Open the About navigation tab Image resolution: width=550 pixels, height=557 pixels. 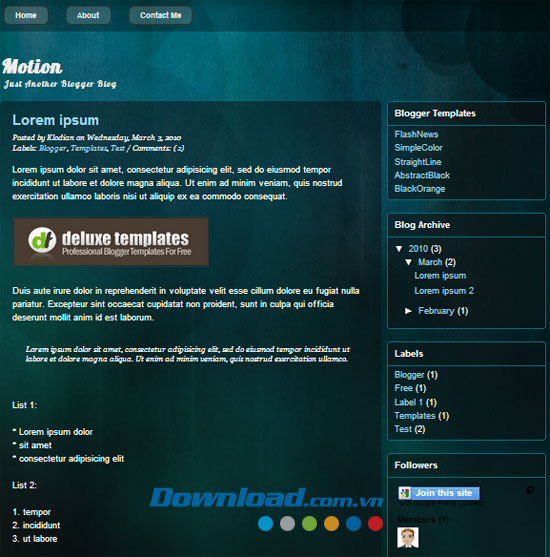pyautogui.click(x=88, y=15)
